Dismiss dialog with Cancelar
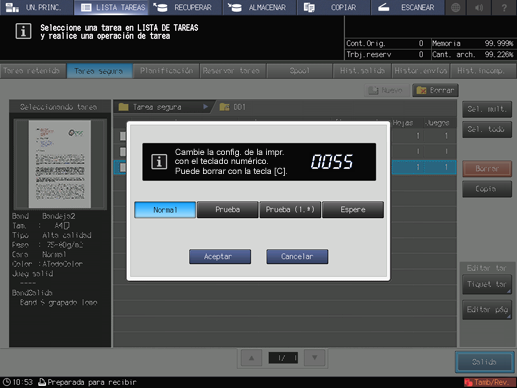This screenshot has width=517, height=388. tap(297, 256)
